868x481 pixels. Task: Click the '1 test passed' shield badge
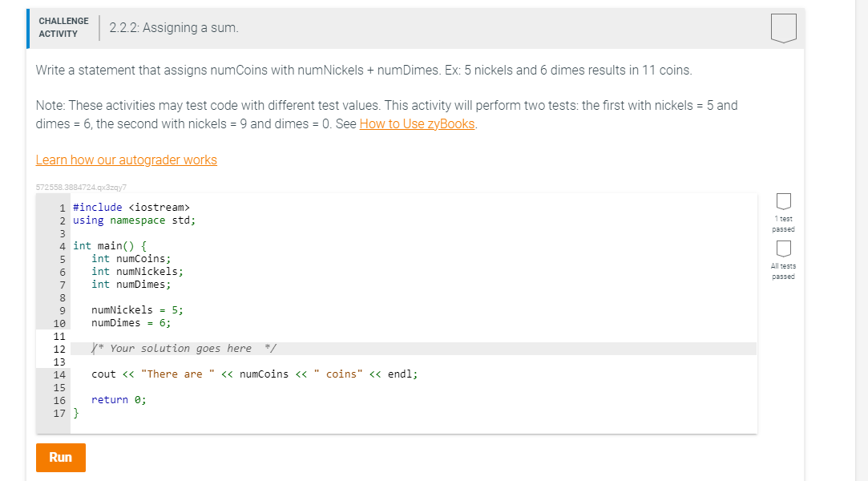(x=783, y=201)
